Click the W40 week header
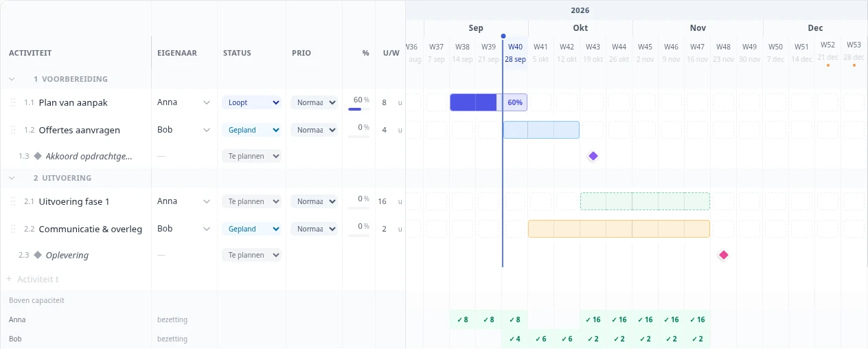Viewport: 868px width, 349px height. (x=515, y=52)
